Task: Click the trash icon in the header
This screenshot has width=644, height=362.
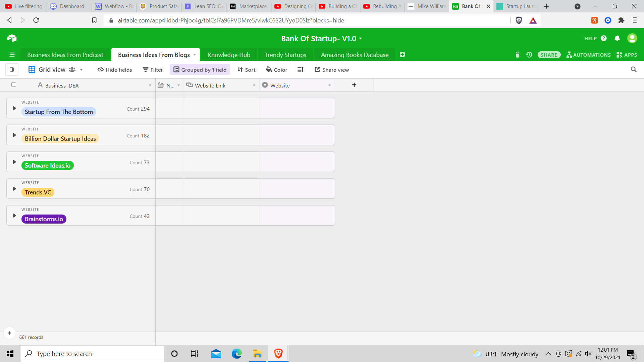Action: (517, 55)
